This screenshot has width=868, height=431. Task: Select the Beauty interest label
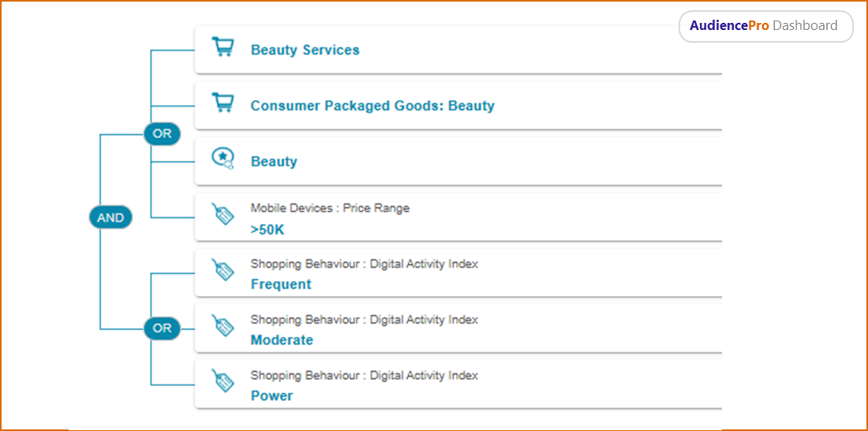pyautogui.click(x=274, y=162)
